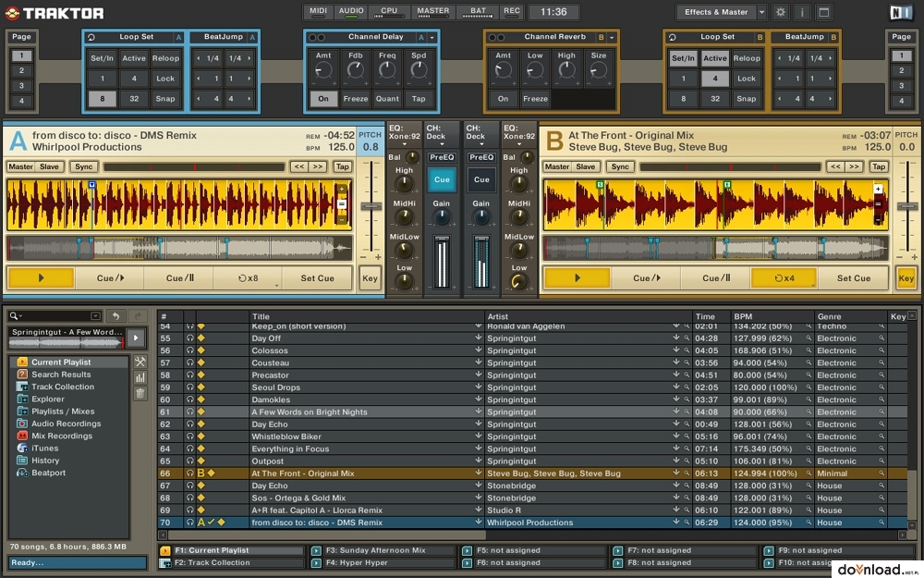Zoom out Deck A waveform with minus icon

tap(341, 219)
